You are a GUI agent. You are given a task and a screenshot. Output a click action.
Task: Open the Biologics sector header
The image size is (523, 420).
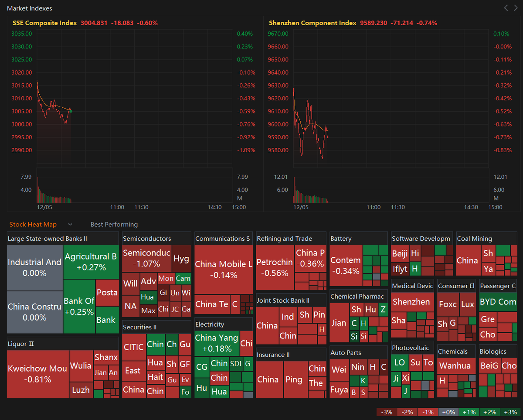coord(498,352)
